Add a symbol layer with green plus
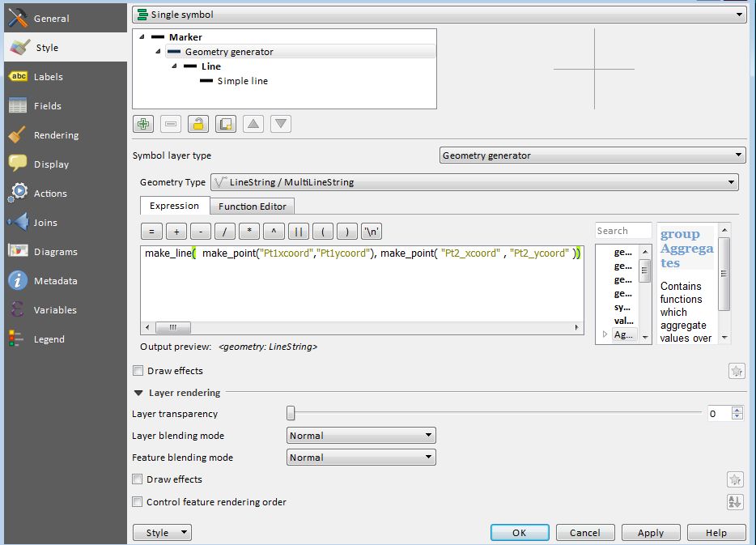 tap(143, 124)
